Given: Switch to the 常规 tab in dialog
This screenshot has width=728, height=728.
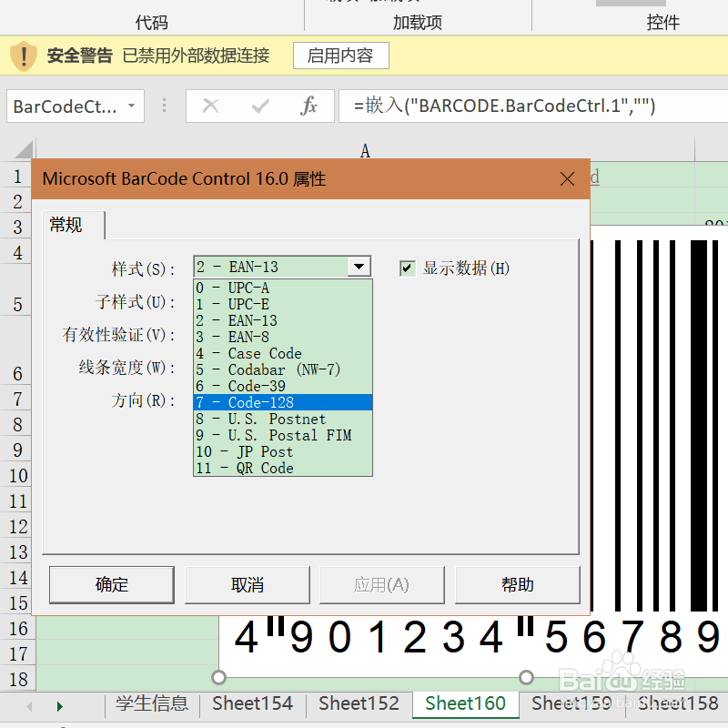Looking at the screenshot, I should [73, 225].
